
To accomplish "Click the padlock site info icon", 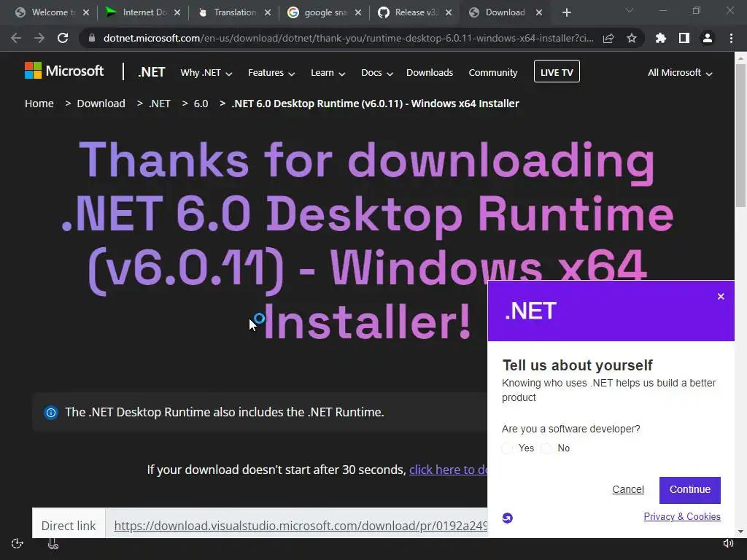I will 92,38.
